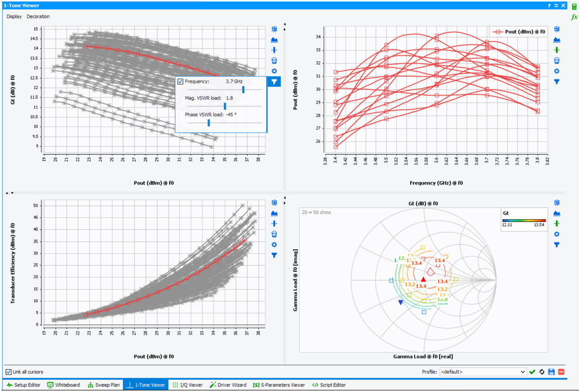The height and width of the screenshot is (392, 579).
Task: Open gear settings beside the Smith chart
Action: coord(557,234)
